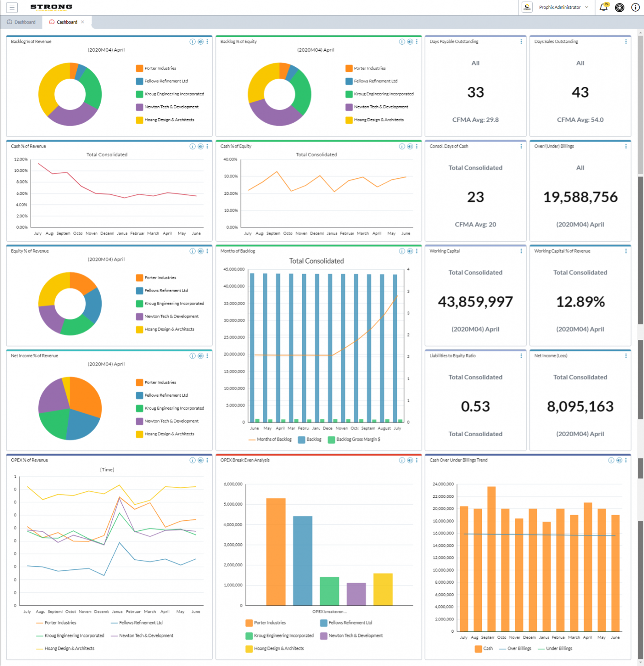Close the Cashboard tab
644x666 pixels.
point(82,22)
